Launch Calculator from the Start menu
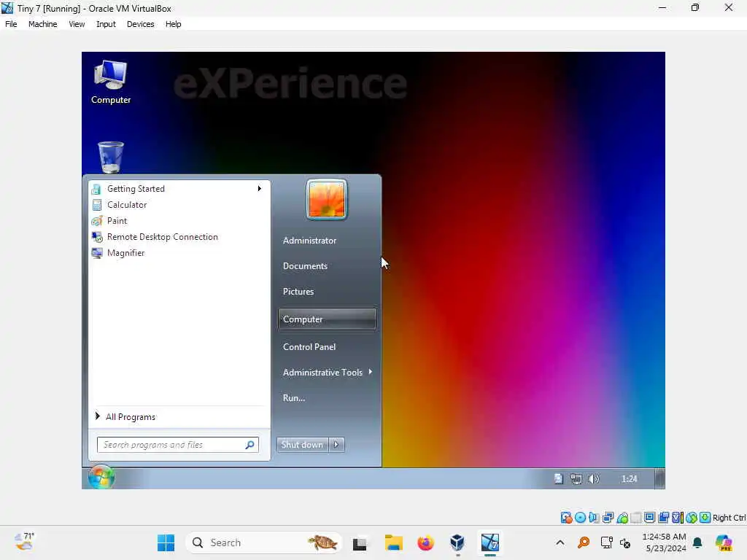 [x=127, y=205]
